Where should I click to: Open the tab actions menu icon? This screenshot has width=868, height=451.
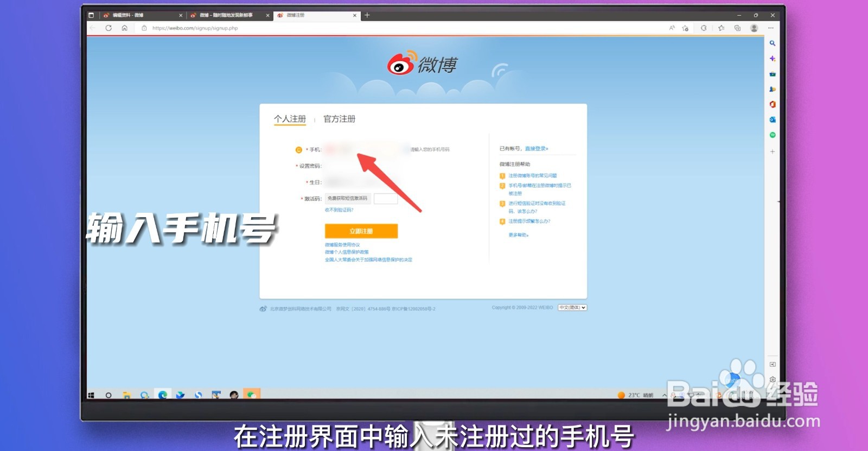91,15
